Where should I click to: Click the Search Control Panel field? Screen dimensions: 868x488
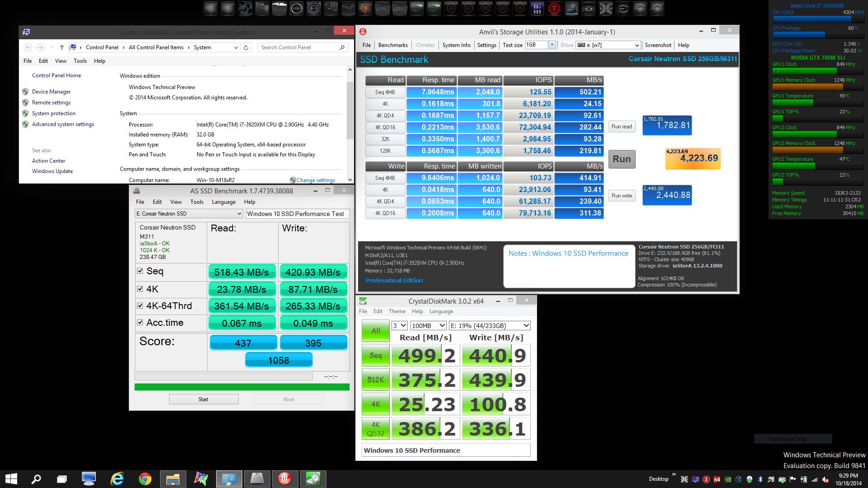(x=303, y=47)
